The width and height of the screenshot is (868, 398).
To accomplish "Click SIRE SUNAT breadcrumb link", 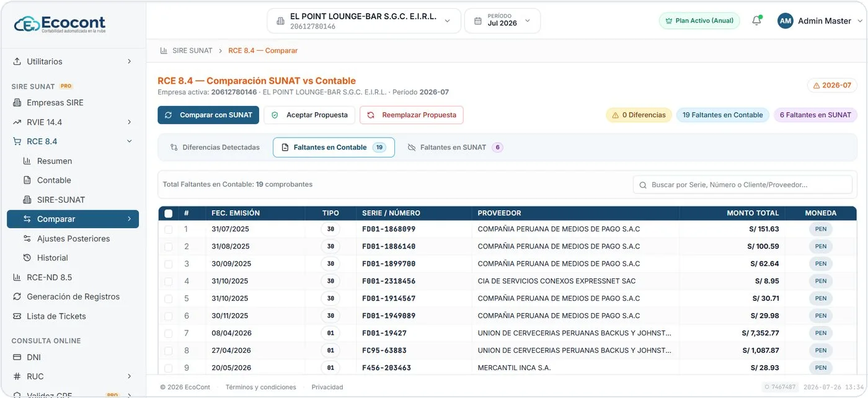I will coord(192,50).
